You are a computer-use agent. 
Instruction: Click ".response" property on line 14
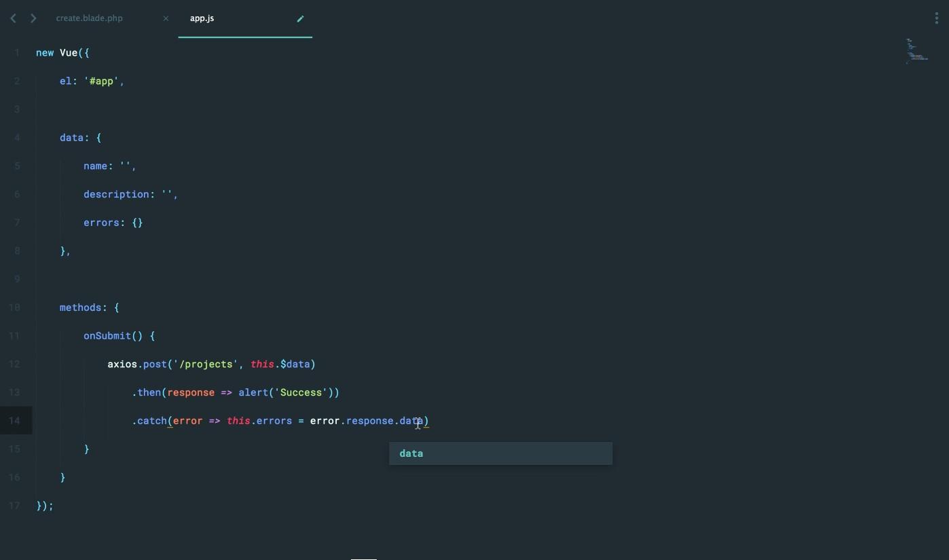click(x=367, y=421)
